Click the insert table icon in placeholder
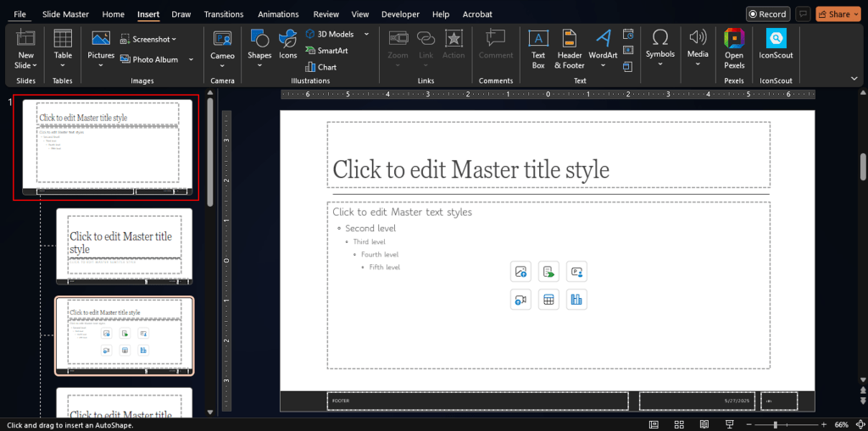868x431 pixels. click(x=548, y=300)
